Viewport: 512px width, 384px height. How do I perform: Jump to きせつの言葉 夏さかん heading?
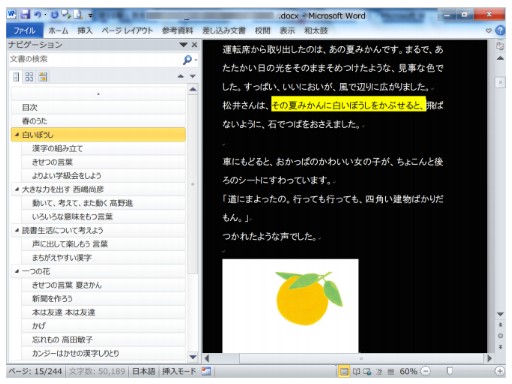click(103, 285)
